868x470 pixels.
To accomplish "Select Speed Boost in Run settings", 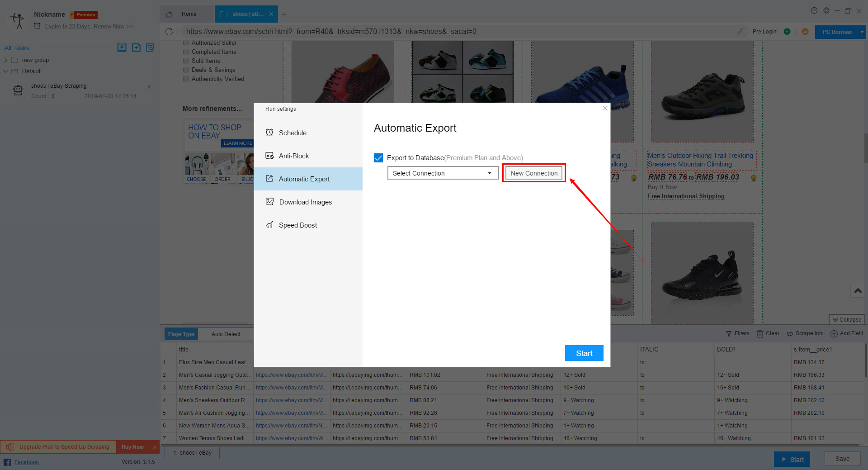I will [308, 225].
